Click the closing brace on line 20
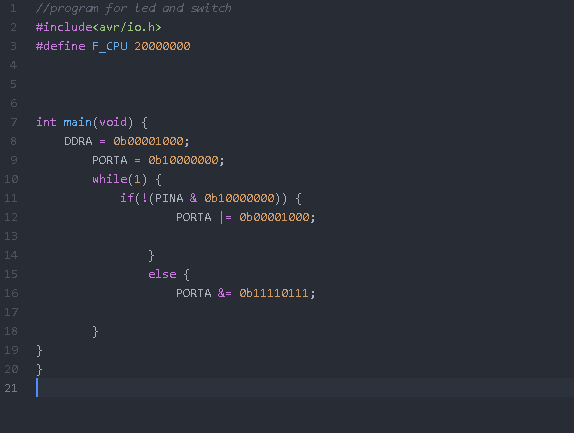Viewport: 574px width, 433px height. tap(40, 370)
